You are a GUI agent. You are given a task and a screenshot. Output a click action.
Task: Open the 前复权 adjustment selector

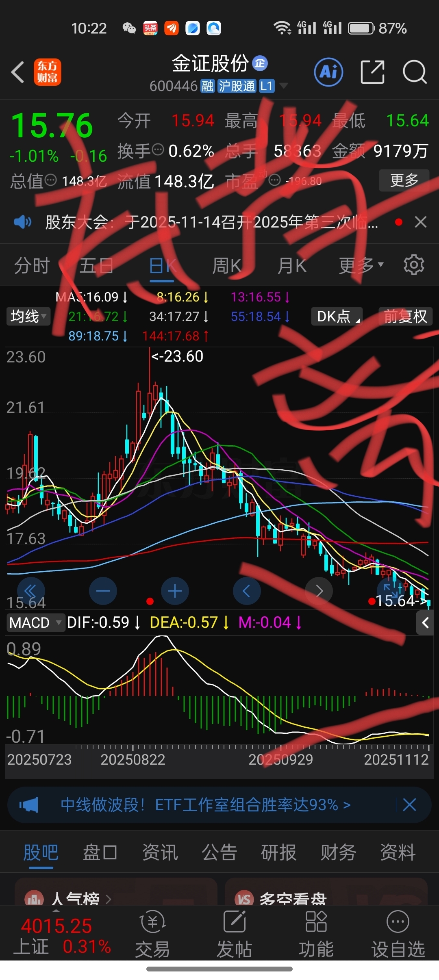[405, 316]
